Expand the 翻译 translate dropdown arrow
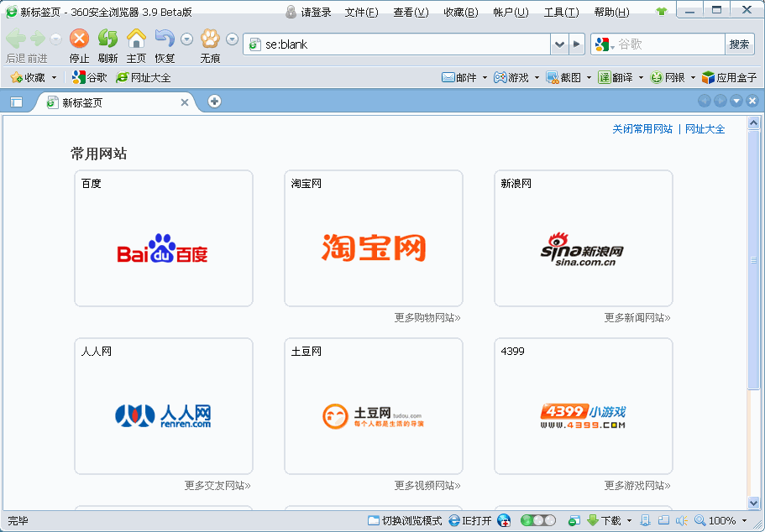Viewport: 765px width, 532px height. (641, 77)
